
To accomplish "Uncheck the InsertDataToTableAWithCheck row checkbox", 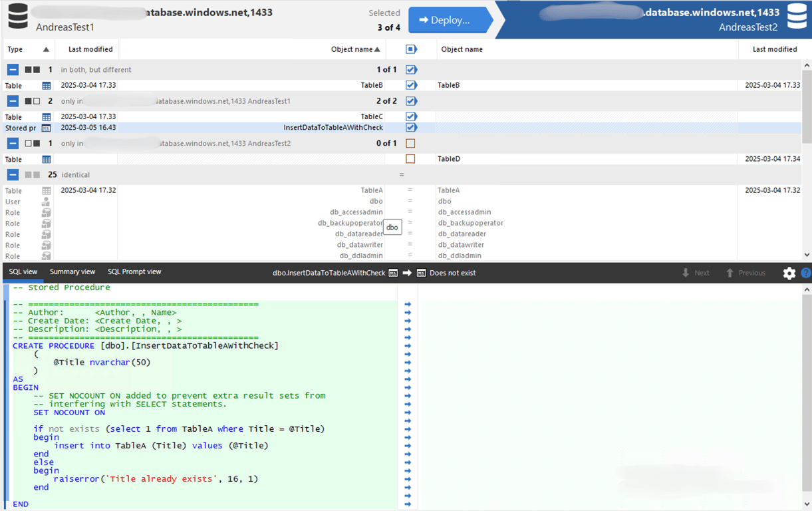I will click(x=411, y=127).
